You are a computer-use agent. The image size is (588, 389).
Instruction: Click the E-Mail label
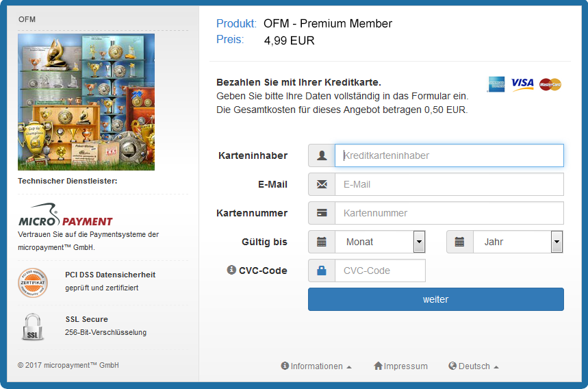[x=272, y=184]
